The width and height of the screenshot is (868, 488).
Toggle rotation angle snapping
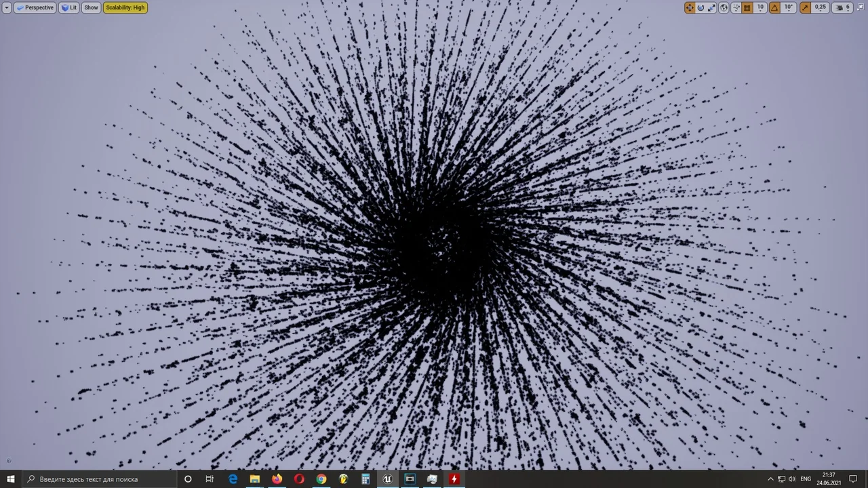click(x=774, y=7)
